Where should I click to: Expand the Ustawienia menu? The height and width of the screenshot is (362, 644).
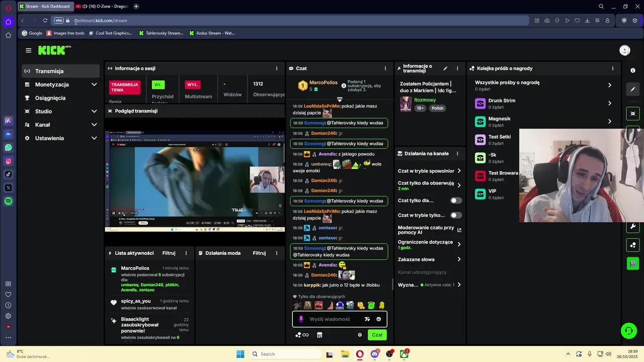click(60, 138)
